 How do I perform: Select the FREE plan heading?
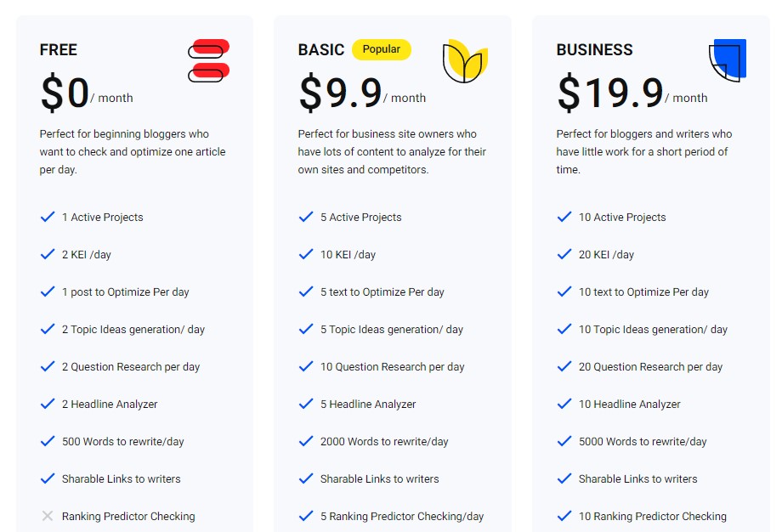pos(59,50)
